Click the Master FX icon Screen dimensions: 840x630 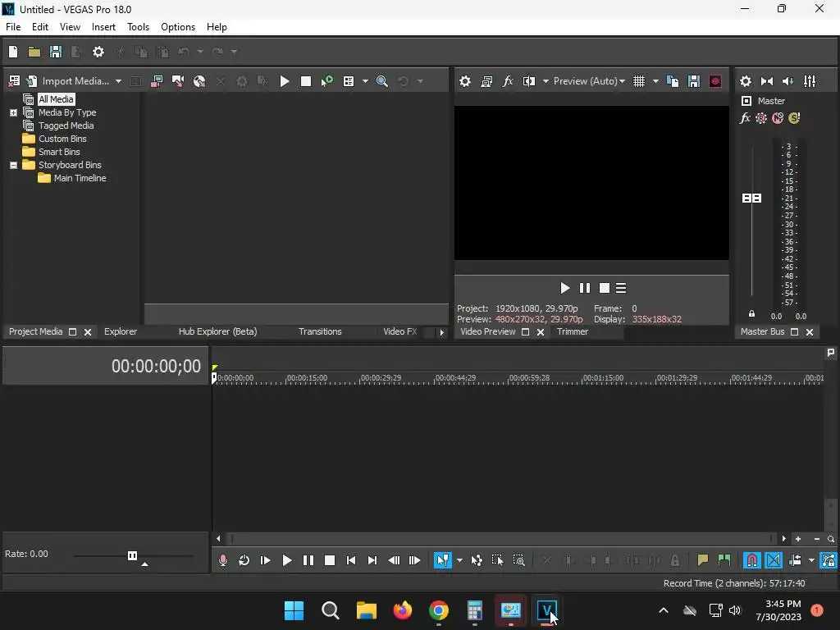tap(745, 118)
